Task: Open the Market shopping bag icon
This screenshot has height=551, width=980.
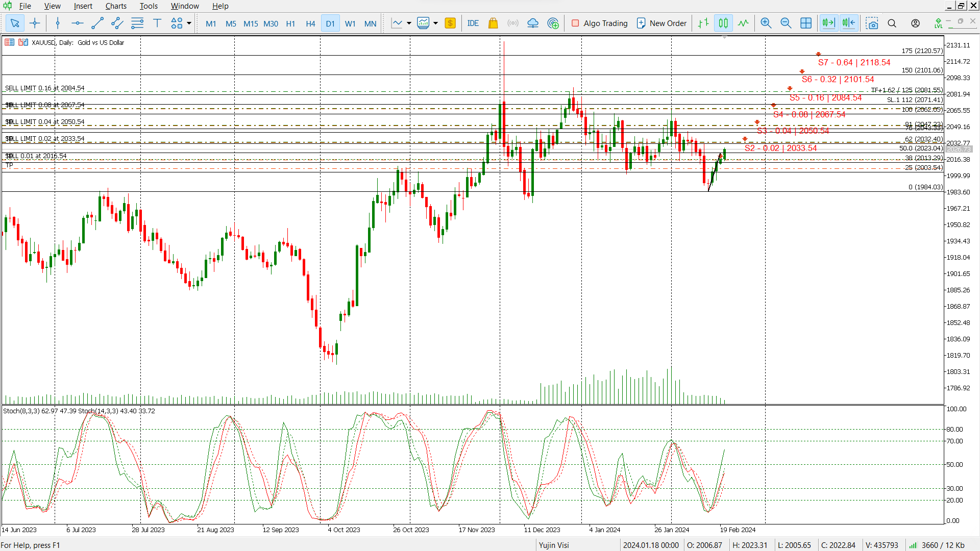Action: tap(493, 23)
